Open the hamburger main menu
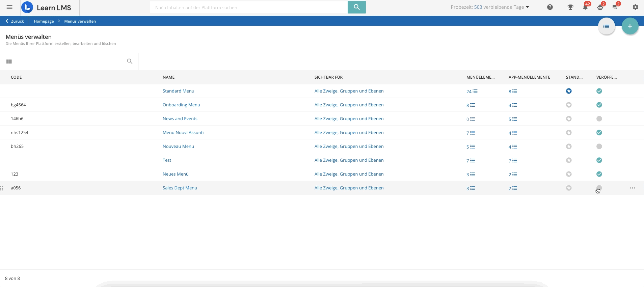Image resolution: width=644 pixels, height=287 pixels. tap(9, 7)
